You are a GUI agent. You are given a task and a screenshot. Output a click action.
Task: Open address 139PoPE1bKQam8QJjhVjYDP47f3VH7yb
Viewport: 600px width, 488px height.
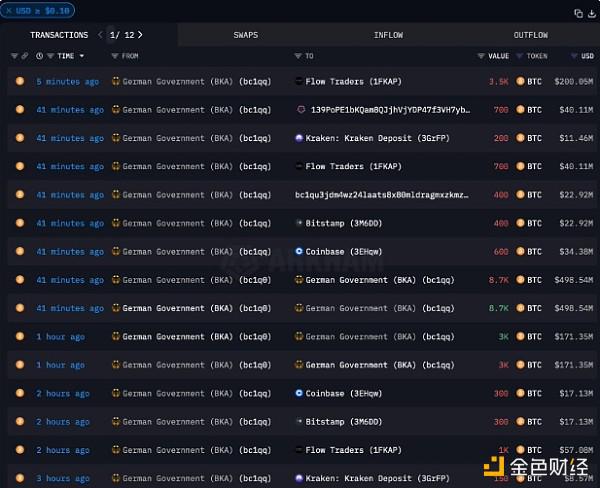(x=390, y=110)
